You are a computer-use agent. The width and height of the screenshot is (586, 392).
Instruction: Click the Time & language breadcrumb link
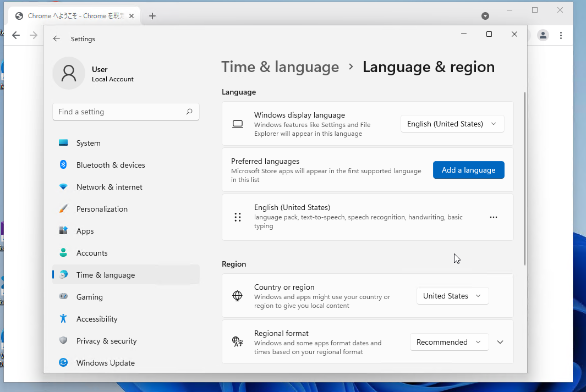coord(280,67)
